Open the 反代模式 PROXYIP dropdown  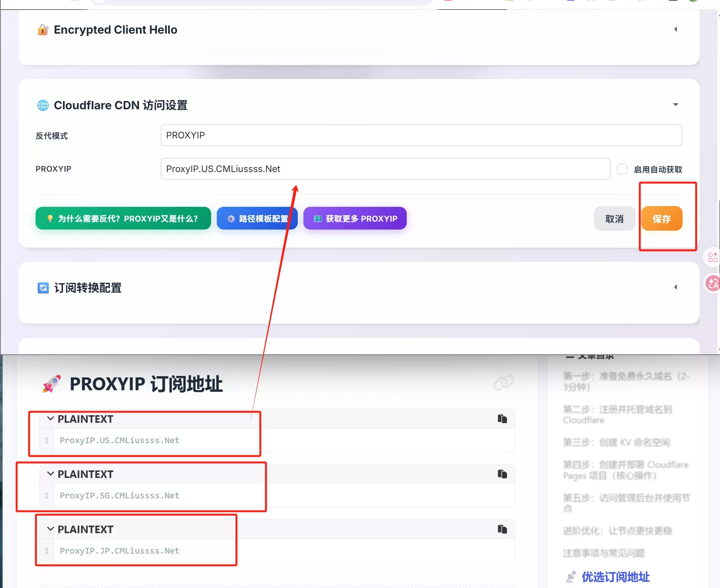(x=421, y=135)
